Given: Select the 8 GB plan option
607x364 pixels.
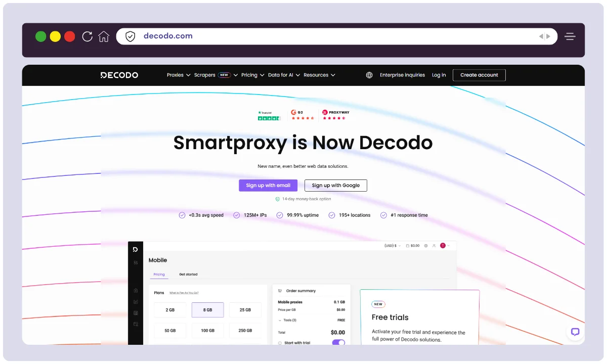Looking at the screenshot, I should (x=207, y=310).
